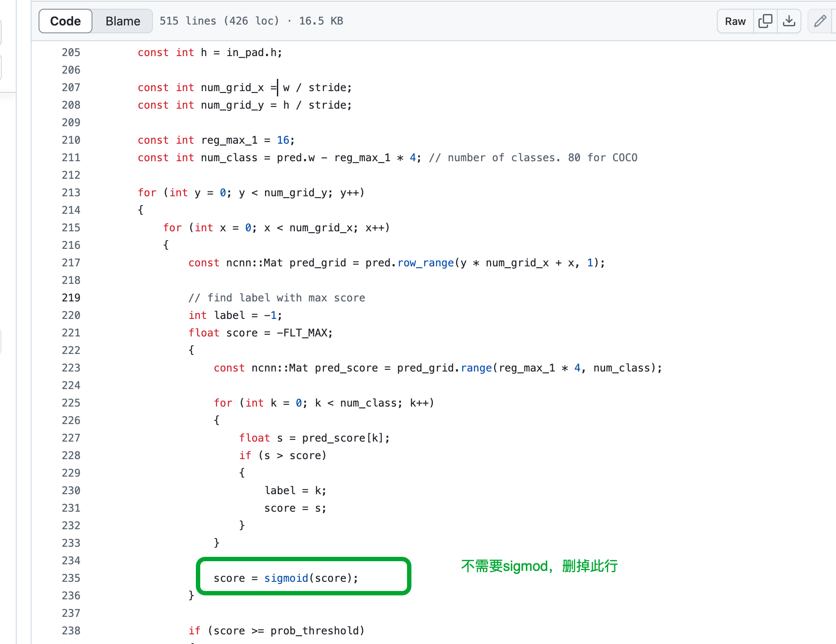836x644 pixels.
Task: Open the sigmoid function link
Action: 286,578
